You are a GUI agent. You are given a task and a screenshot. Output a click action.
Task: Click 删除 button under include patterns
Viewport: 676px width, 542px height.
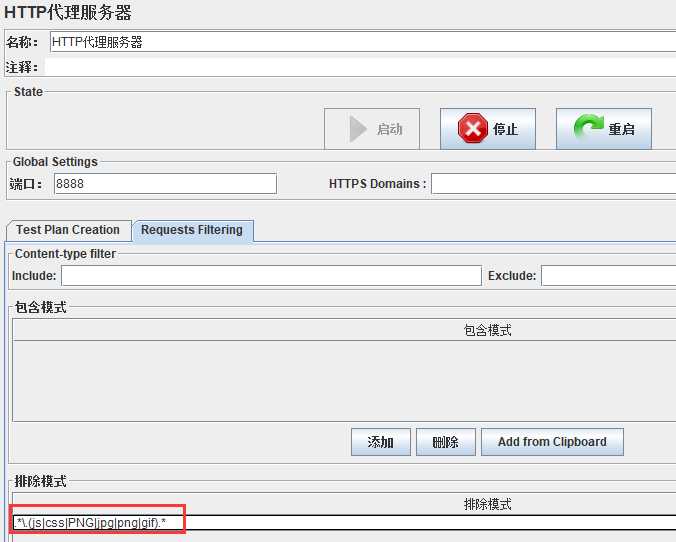446,442
